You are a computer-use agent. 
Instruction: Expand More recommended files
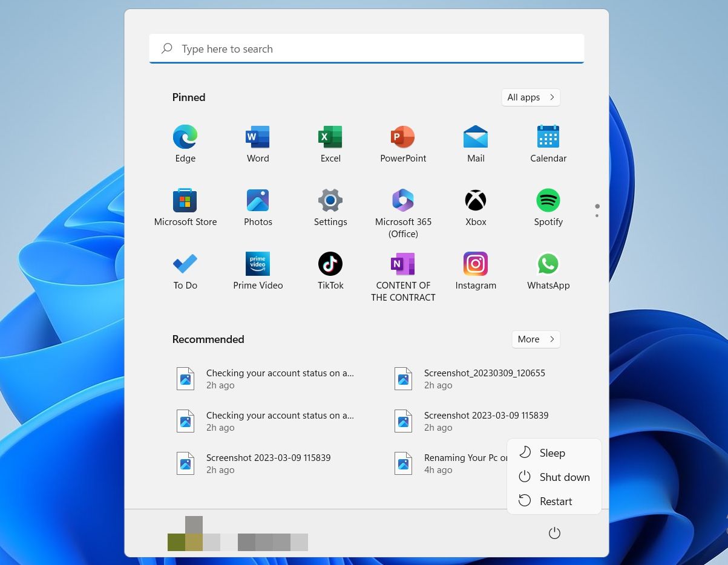[x=536, y=339]
